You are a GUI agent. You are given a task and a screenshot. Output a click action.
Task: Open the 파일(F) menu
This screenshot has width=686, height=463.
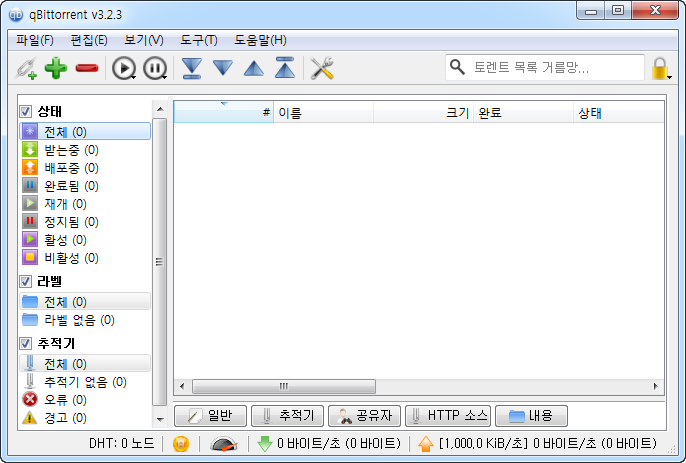[x=35, y=40]
